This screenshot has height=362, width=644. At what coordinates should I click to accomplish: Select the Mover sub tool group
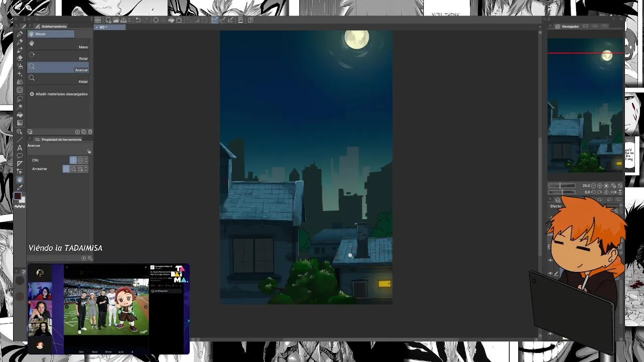click(51, 34)
